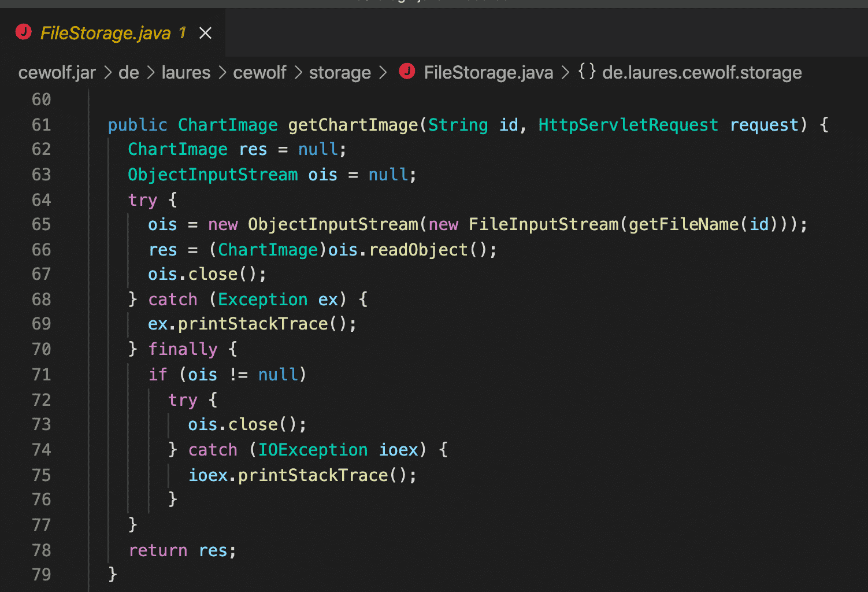Click the cewolf.jar breadcrumb item
Screen dimensions: 868x592
57,72
